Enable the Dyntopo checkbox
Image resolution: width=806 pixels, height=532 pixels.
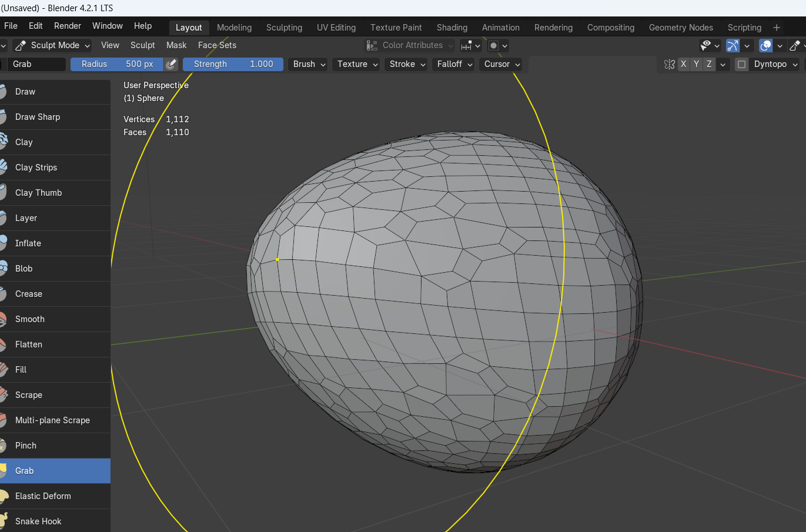click(x=741, y=64)
